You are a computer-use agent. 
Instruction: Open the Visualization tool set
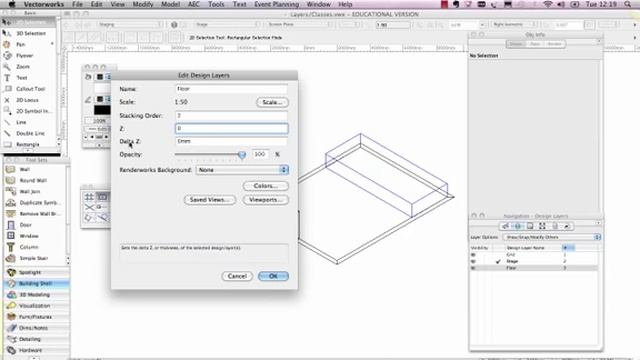coord(37,306)
